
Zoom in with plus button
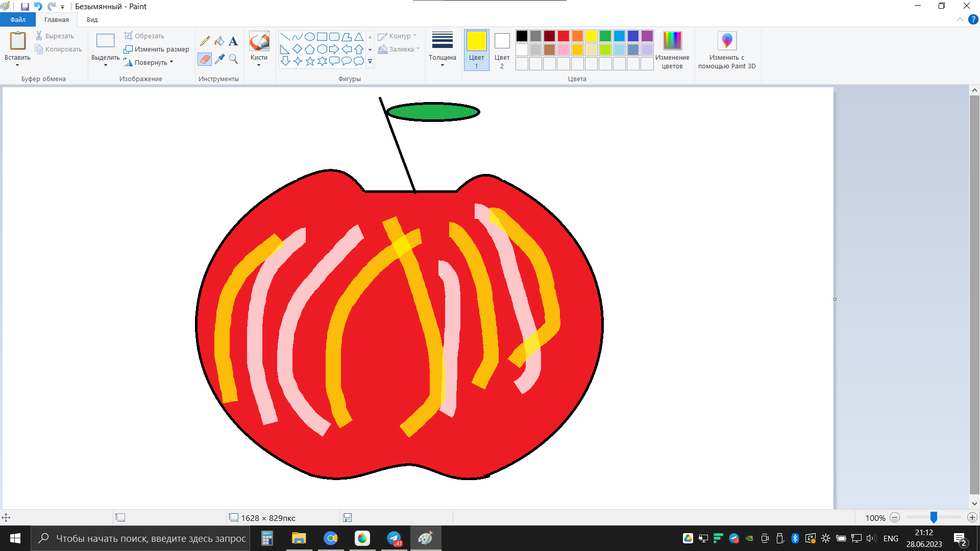[972, 518]
